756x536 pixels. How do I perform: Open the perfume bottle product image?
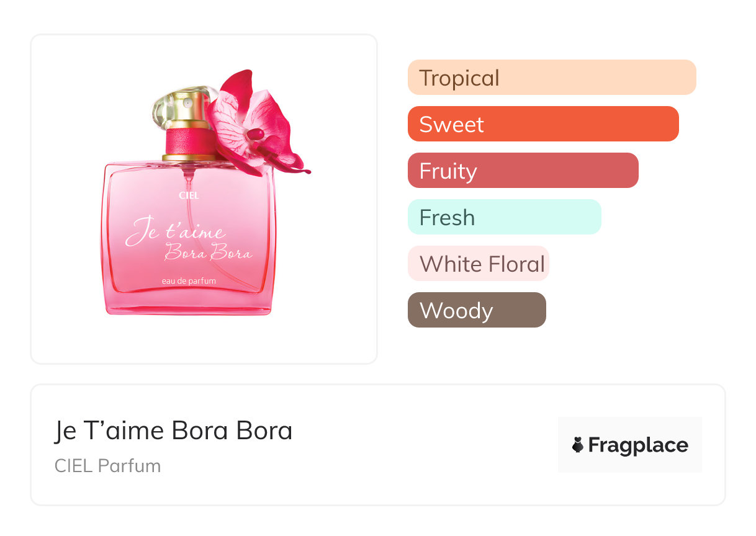[x=204, y=199]
